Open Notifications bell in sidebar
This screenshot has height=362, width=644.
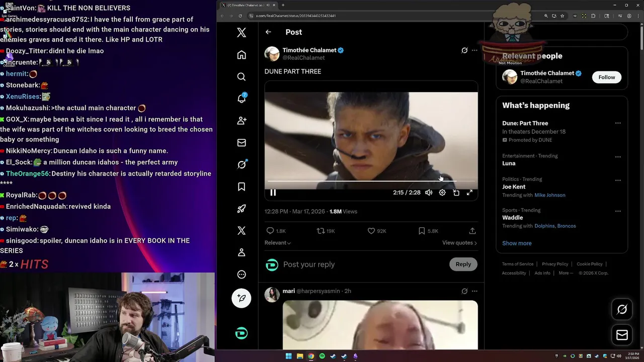point(242,99)
